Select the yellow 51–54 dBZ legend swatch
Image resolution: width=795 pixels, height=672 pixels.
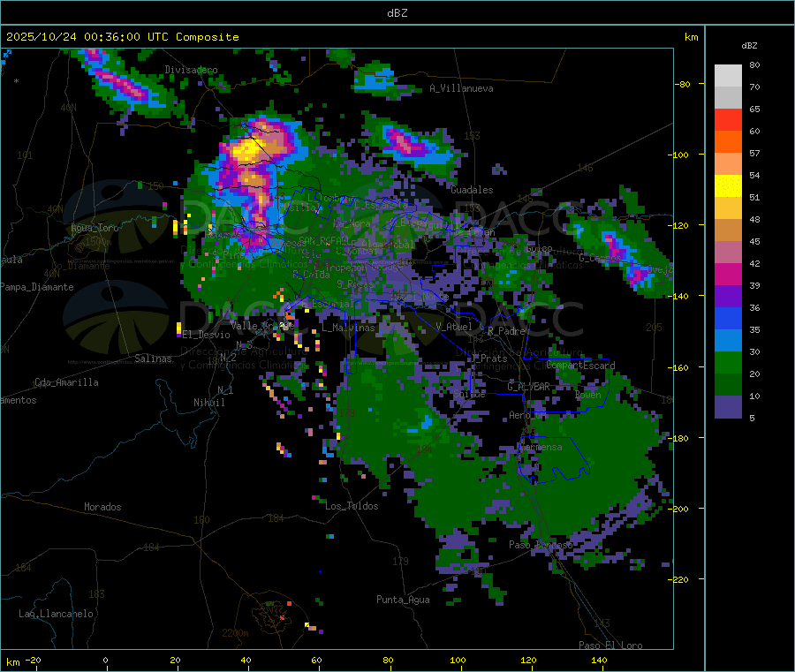tap(728, 186)
